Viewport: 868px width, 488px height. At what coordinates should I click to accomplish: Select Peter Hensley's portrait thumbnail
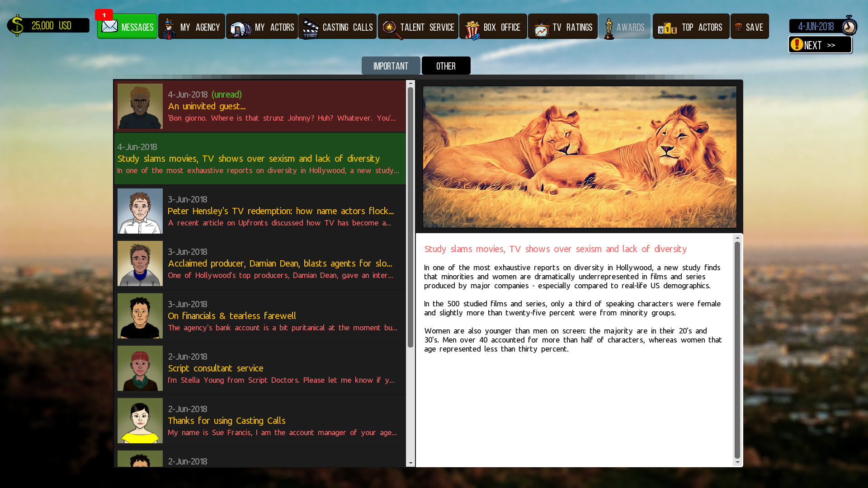[x=140, y=211]
